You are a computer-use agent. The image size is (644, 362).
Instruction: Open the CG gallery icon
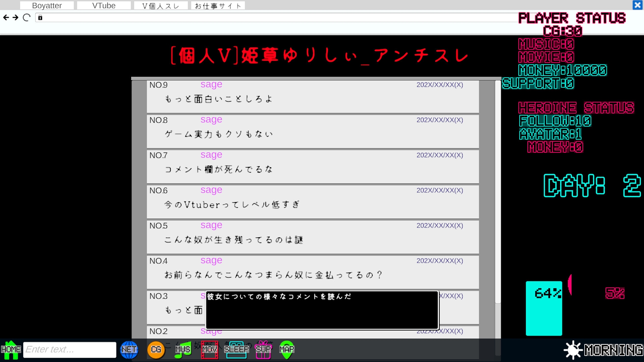[156, 350]
